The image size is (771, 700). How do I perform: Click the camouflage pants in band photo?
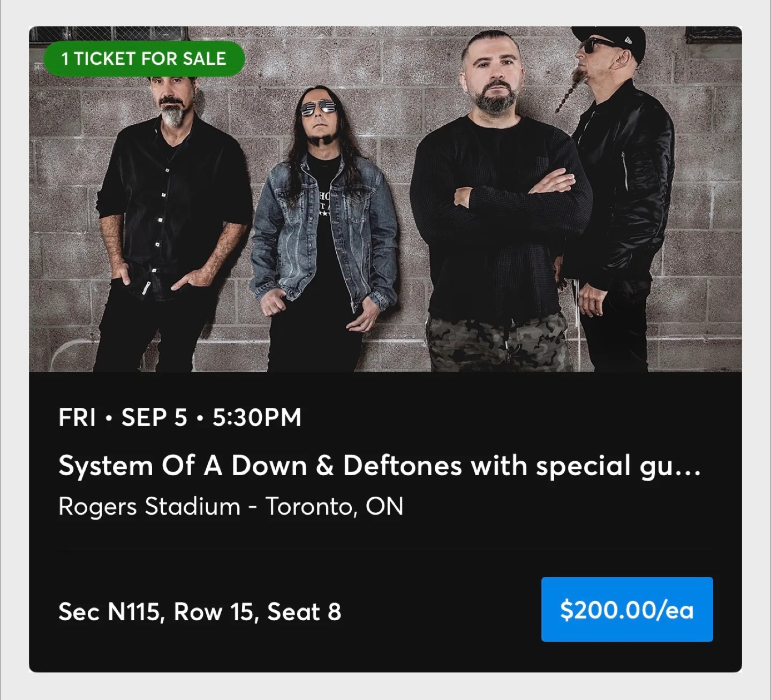[x=498, y=343]
